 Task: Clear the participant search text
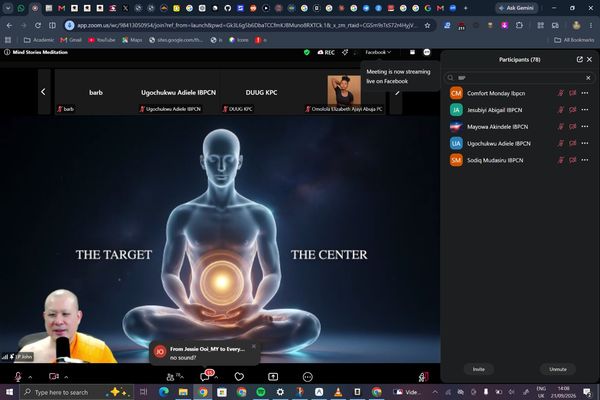click(589, 78)
